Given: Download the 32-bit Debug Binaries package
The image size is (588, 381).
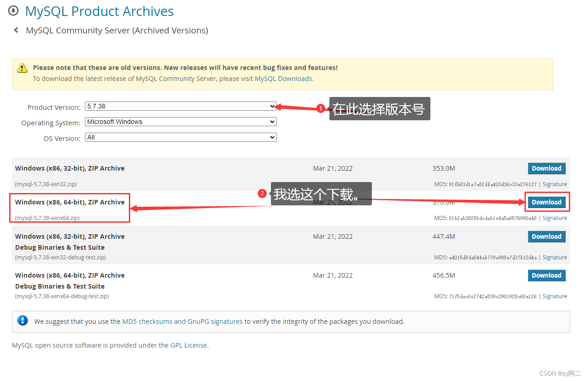Looking at the screenshot, I should click(547, 236).
